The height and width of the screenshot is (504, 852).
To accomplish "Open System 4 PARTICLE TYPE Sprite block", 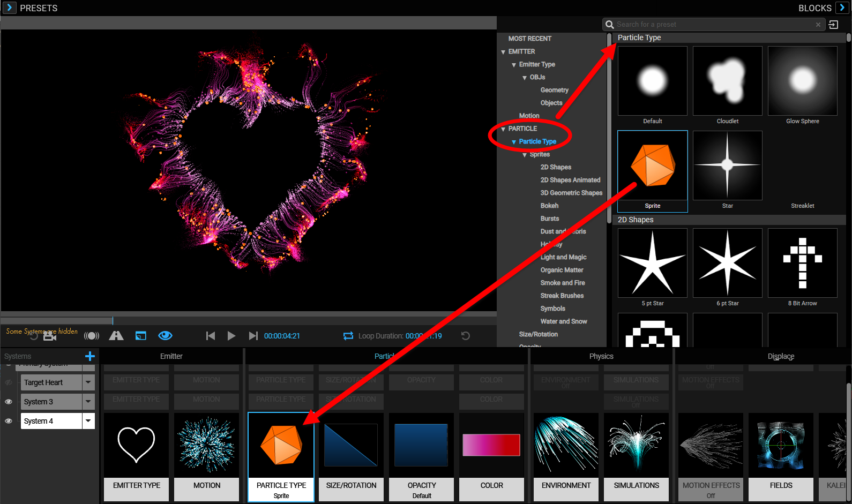I will (x=281, y=457).
